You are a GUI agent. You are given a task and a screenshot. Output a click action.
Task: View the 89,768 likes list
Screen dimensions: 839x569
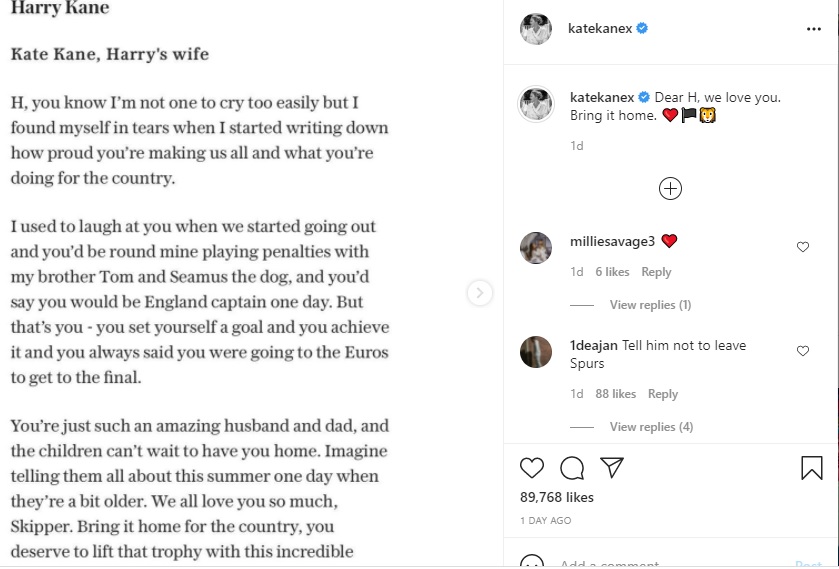click(x=557, y=497)
